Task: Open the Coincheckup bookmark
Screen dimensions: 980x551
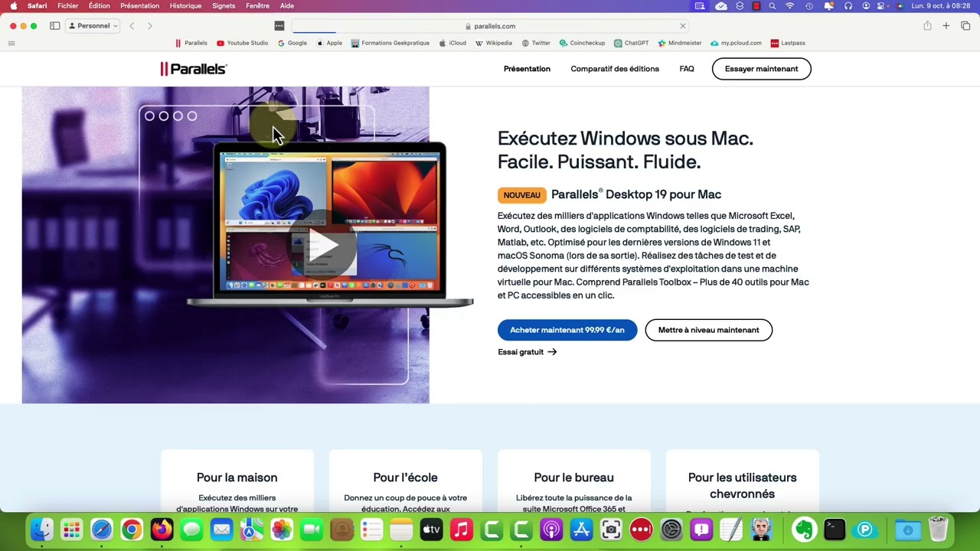Action: click(x=582, y=43)
